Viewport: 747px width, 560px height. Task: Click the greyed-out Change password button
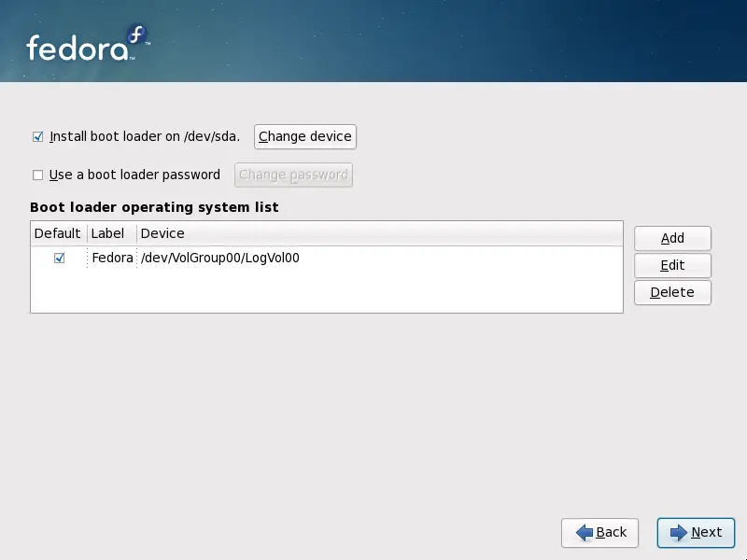(293, 175)
